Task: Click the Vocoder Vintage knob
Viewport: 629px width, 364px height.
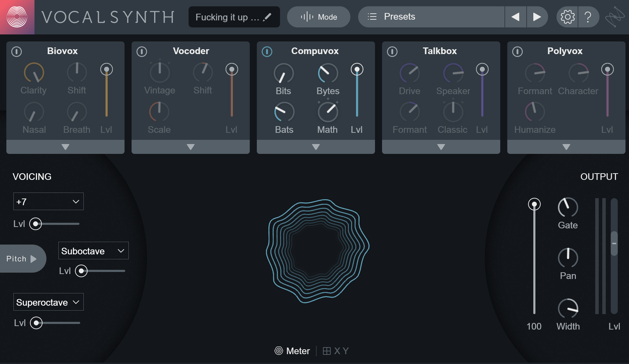Action: (x=160, y=73)
